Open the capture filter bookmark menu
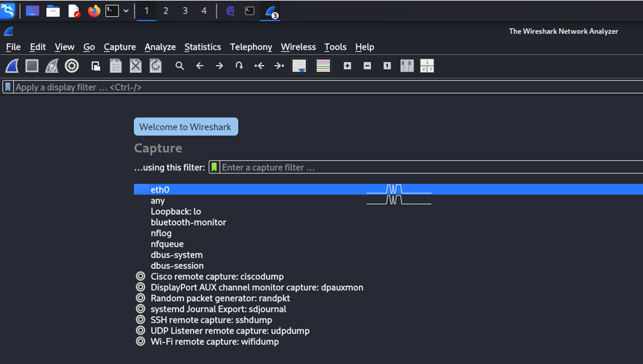 point(214,167)
